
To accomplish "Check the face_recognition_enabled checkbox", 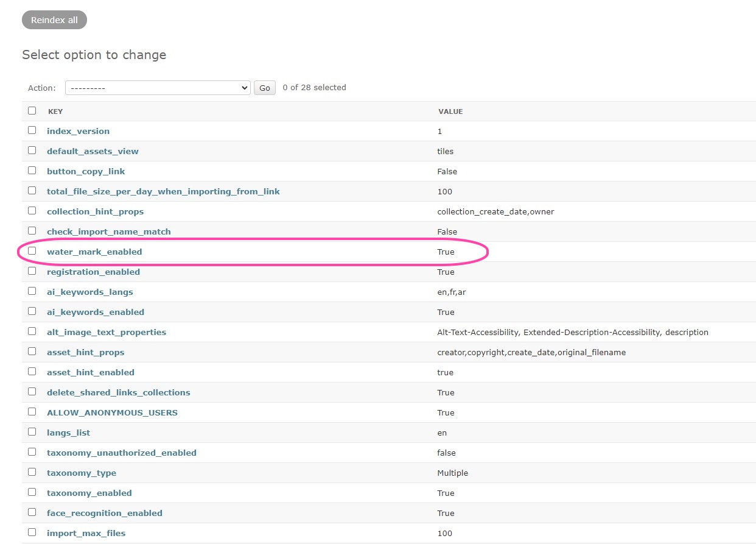I will coord(32,512).
